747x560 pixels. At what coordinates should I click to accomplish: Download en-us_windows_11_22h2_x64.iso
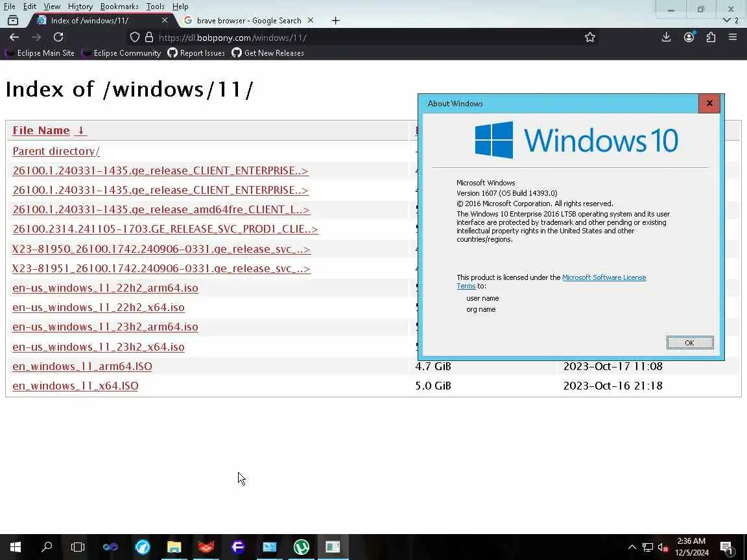point(99,308)
